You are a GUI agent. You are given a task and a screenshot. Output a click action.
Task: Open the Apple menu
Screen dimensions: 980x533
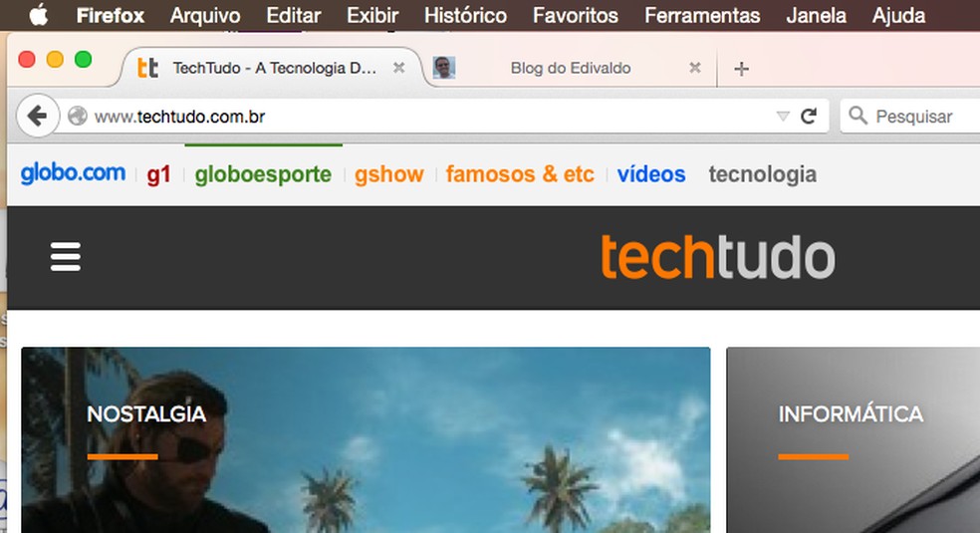38,14
